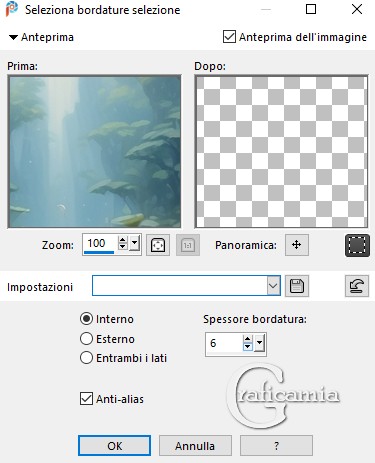Close the Seleziona bordature selezione dialog
Screen dimensions: 375x463
[x=357, y=9]
